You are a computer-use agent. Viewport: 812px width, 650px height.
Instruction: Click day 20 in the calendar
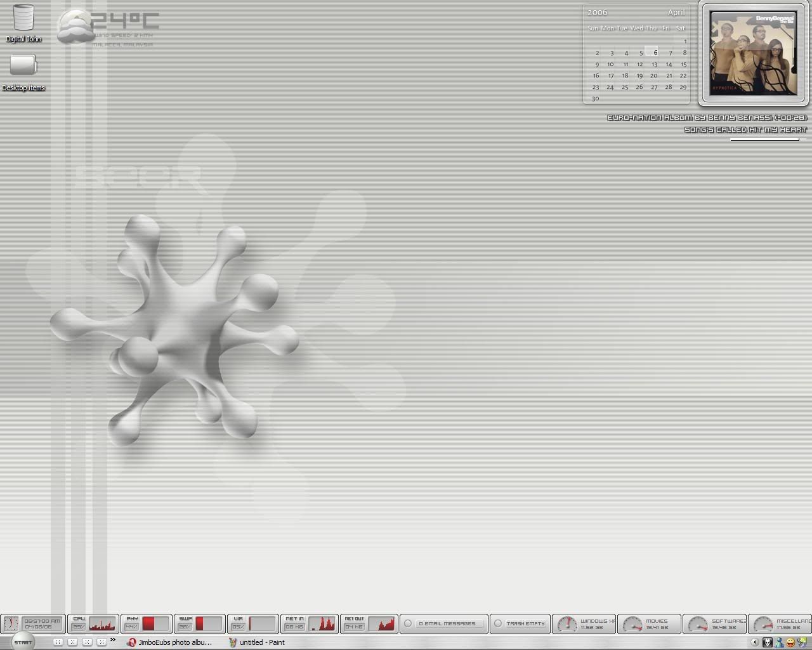point(653,76)
